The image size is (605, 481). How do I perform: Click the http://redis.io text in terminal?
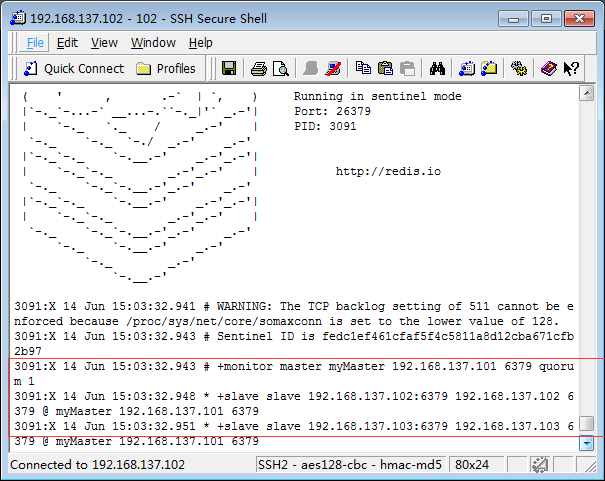point(388,171)
